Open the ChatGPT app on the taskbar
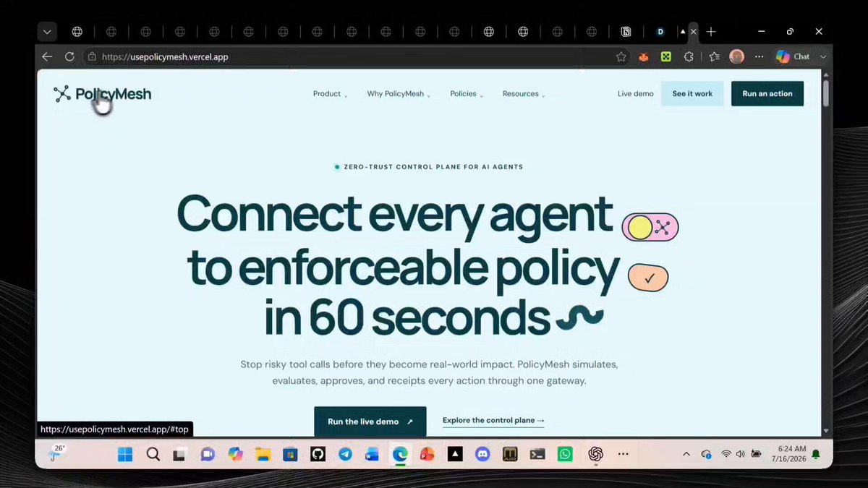The width and height of the screenshot is (868, 488). [596, 454]
